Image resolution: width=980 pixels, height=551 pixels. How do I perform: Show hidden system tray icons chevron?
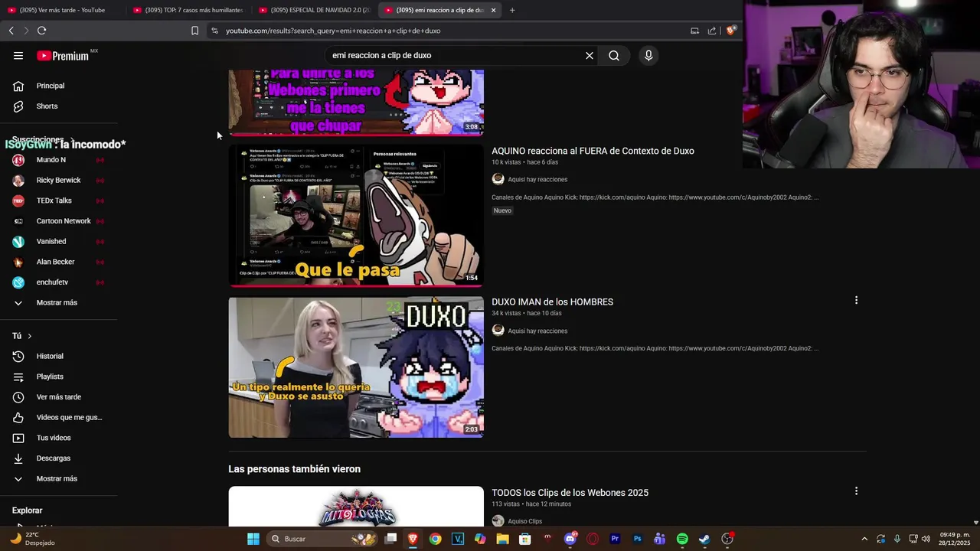tap(864, 539)
